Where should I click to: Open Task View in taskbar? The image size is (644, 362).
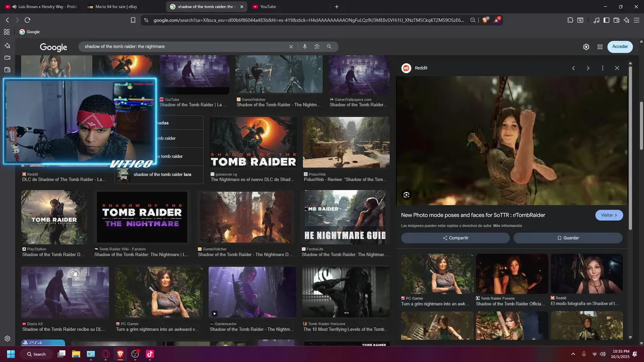61,354
